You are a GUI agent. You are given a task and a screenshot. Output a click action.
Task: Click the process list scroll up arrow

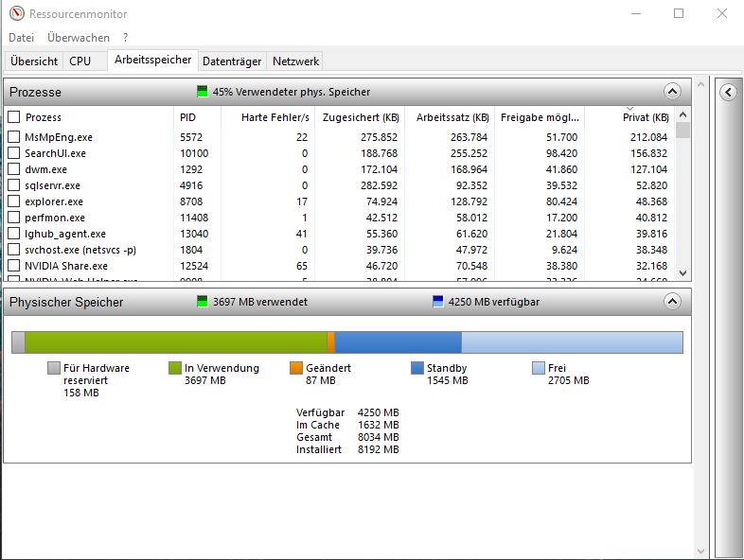[682, 114]
